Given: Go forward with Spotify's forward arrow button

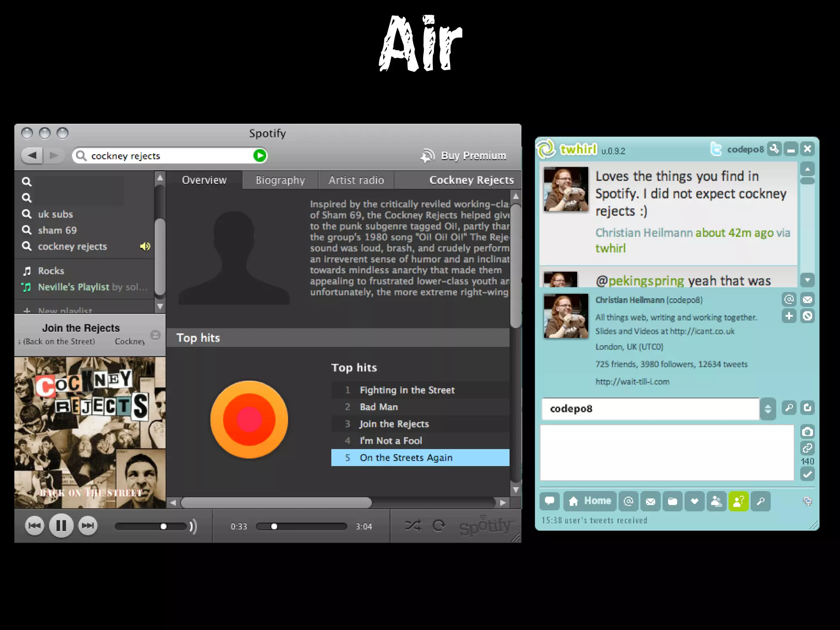Looking at the screenshot, I should pyautogui.click(x=54, y=155).
